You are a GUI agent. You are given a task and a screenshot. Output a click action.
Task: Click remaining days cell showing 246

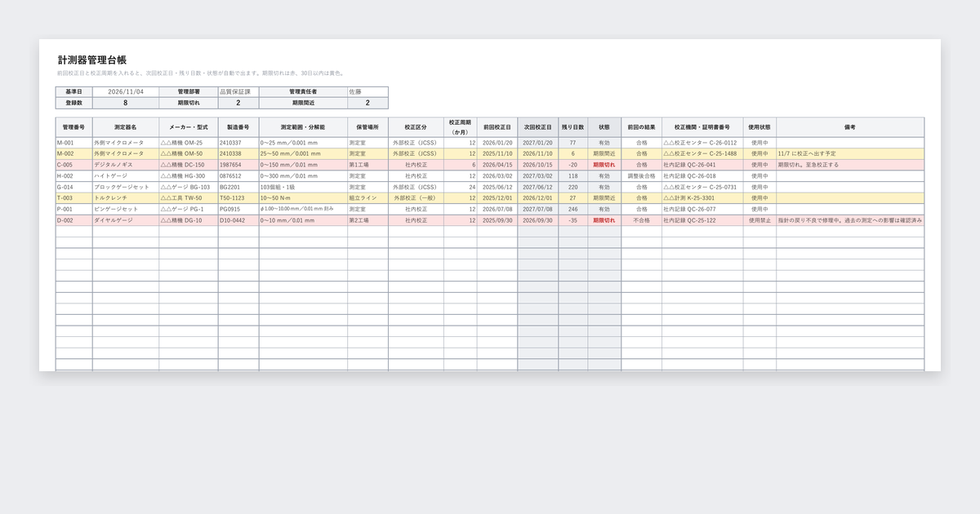573,209
